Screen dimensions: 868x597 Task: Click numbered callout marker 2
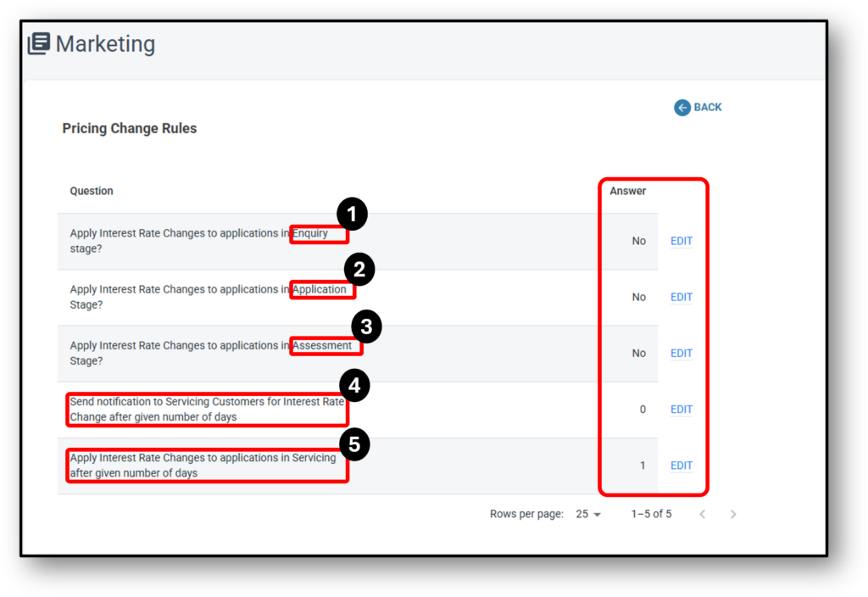[x=359, y=271]
